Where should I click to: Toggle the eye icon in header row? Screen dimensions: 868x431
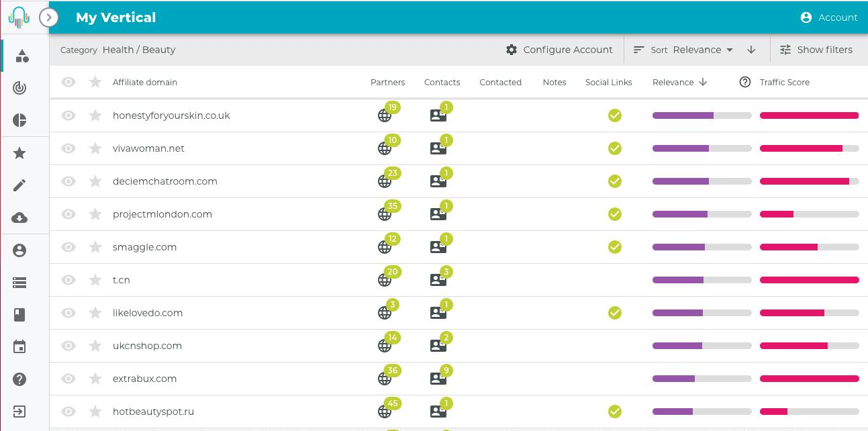pos(68,82)
